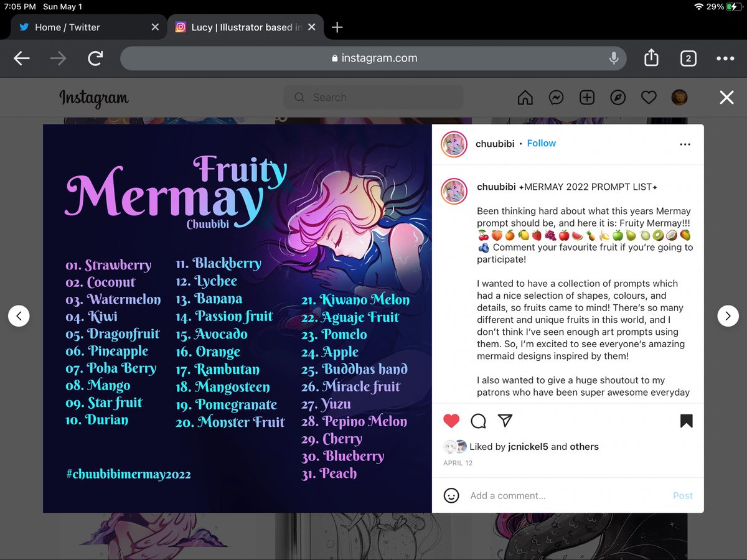View others who liked the post
Image resolution: width=747 pixels, height=560 pixels.
tap(585, 447)
